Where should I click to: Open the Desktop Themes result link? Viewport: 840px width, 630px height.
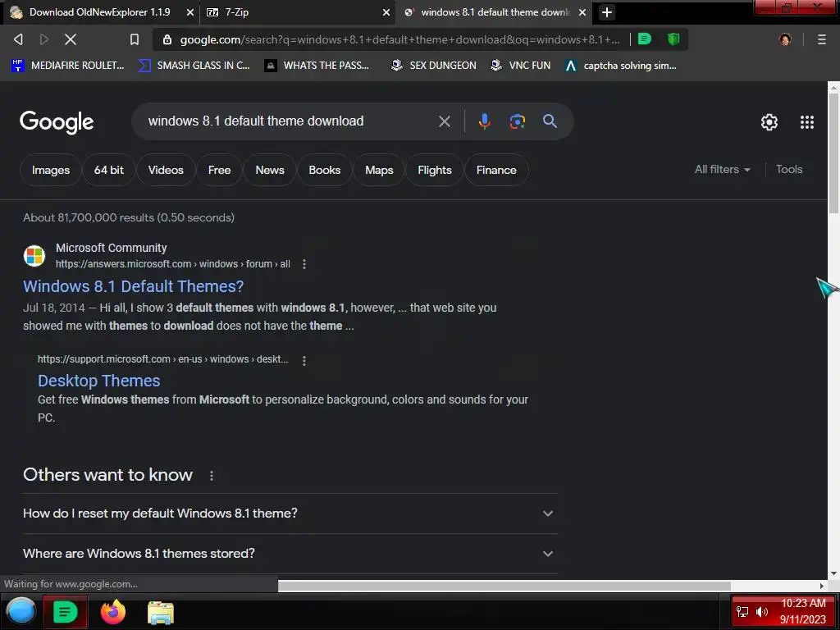point(99,381)
